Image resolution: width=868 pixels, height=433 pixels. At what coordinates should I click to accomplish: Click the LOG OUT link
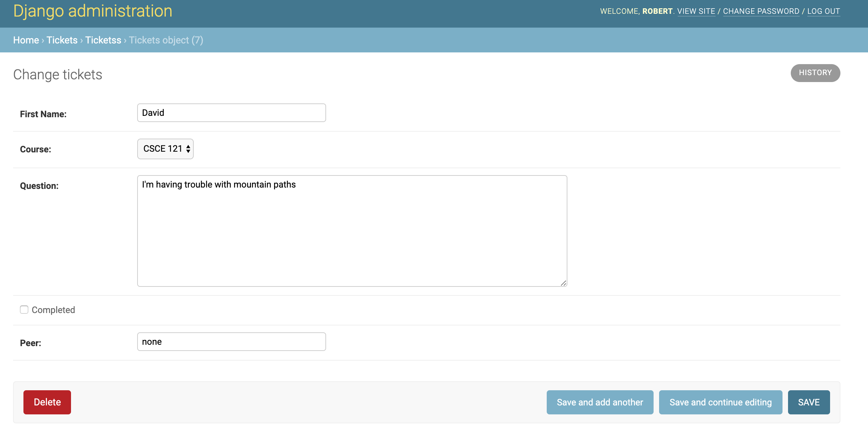[823, 11]
